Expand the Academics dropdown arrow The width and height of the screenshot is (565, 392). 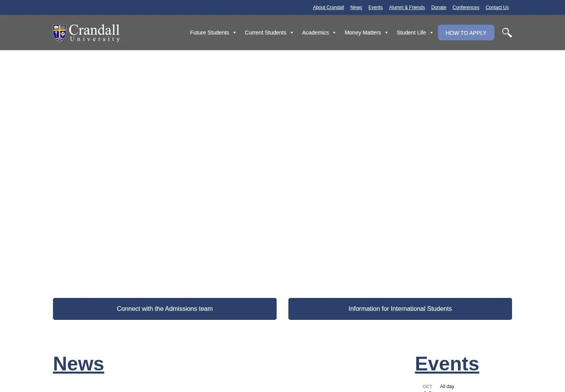pos(334,33)
